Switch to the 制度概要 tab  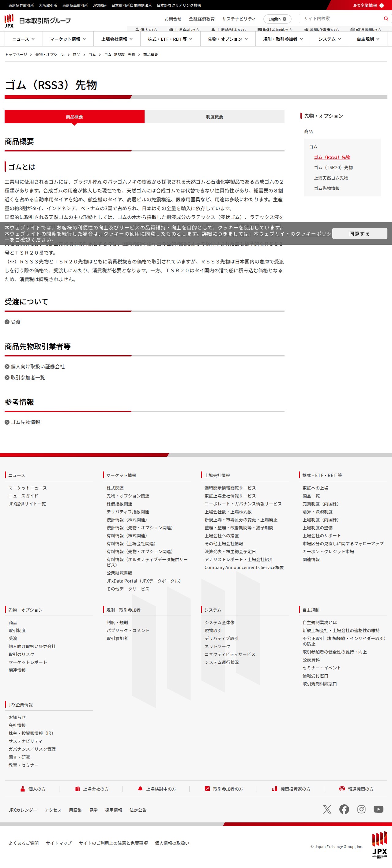click(x=215, y=117)
